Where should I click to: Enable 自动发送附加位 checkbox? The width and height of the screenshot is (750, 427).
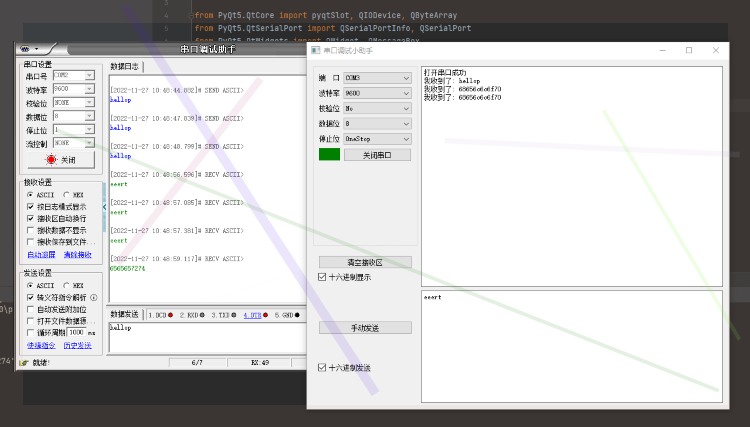[x=31, y=309]
